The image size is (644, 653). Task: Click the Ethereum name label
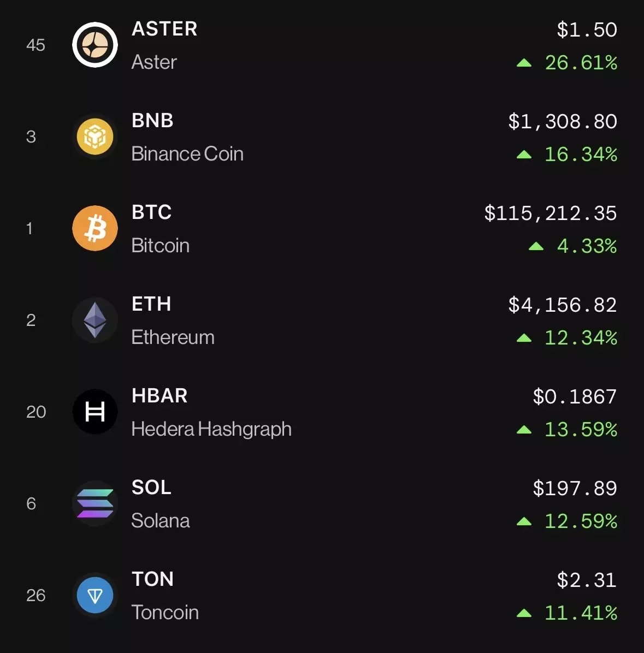tap(173, 337)
